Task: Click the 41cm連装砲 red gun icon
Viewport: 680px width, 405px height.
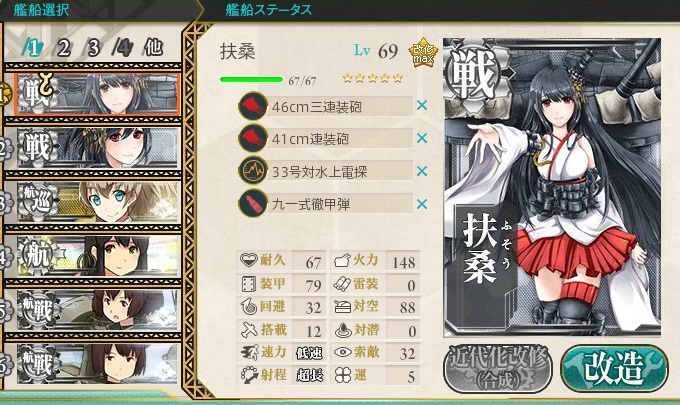Action: click(x=253, y=138)
